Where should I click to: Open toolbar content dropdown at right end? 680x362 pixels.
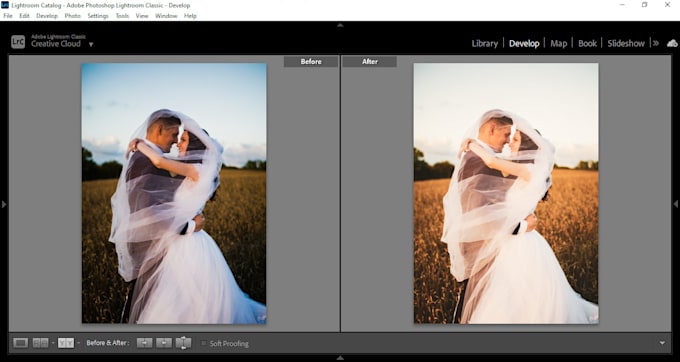(x=662, y=343)
